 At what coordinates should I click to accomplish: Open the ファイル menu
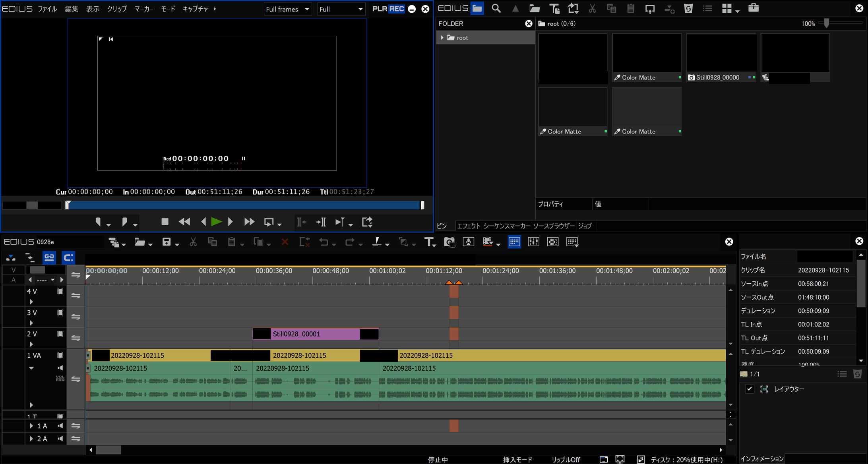pos(47,9)
